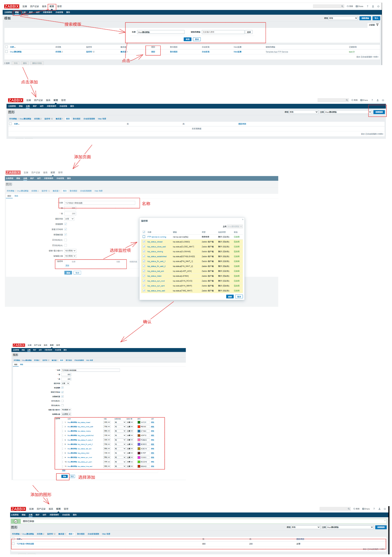Toggle the select-all checkbox in 监控项 dialog

[x=144, y=232]
